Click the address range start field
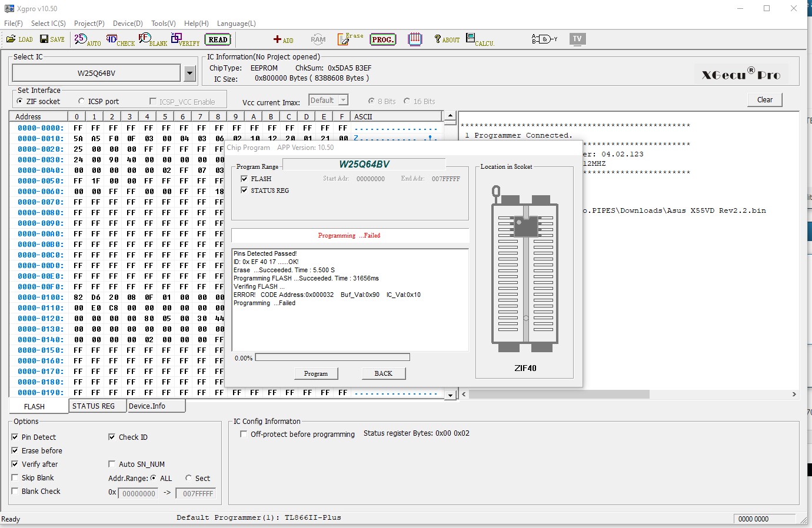Image resolution: width=812 pixels, height=528 pixels. tap(139, 493)
